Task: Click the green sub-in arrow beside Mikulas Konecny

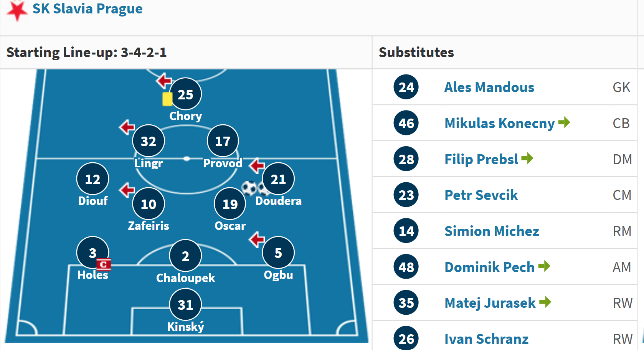Action: [564, 122]
